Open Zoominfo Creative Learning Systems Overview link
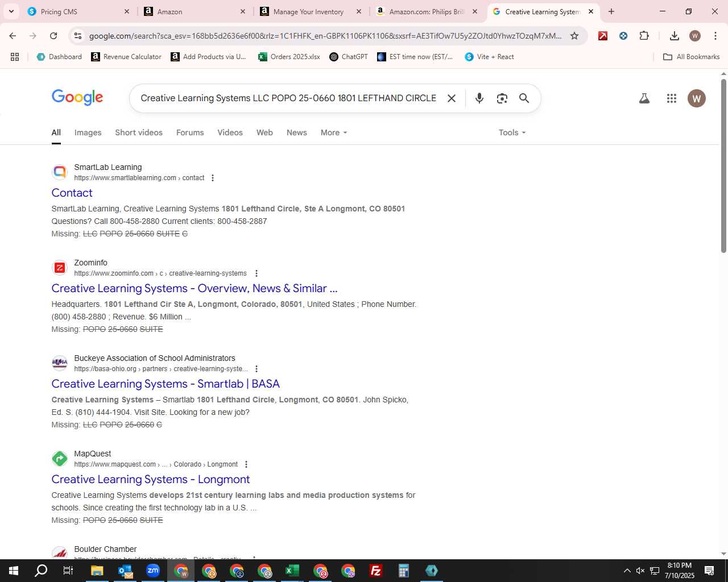Viewport: 728px width, 582px height. pos(195,288)
